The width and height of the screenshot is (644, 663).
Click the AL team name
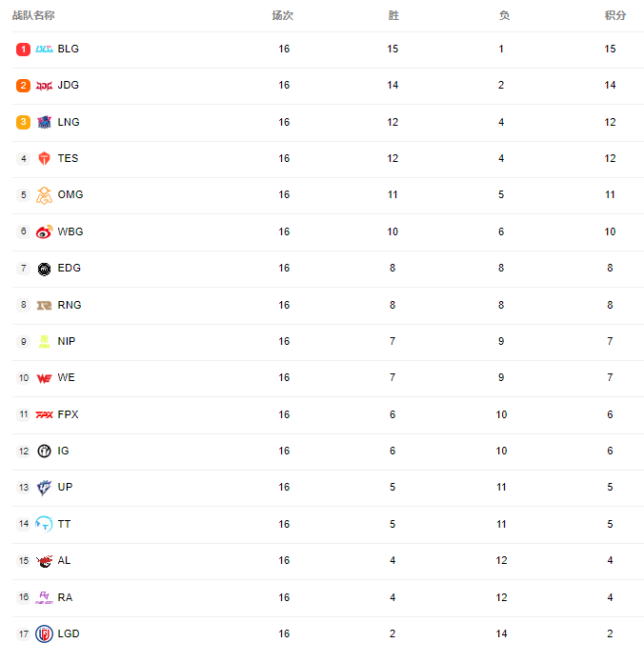coord(64,561)
